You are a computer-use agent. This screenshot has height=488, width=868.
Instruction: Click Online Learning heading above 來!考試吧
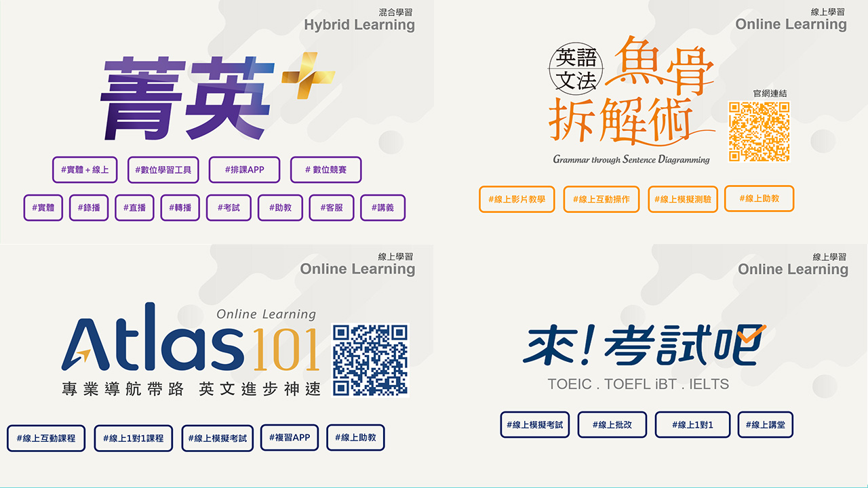tap(793, 269)
